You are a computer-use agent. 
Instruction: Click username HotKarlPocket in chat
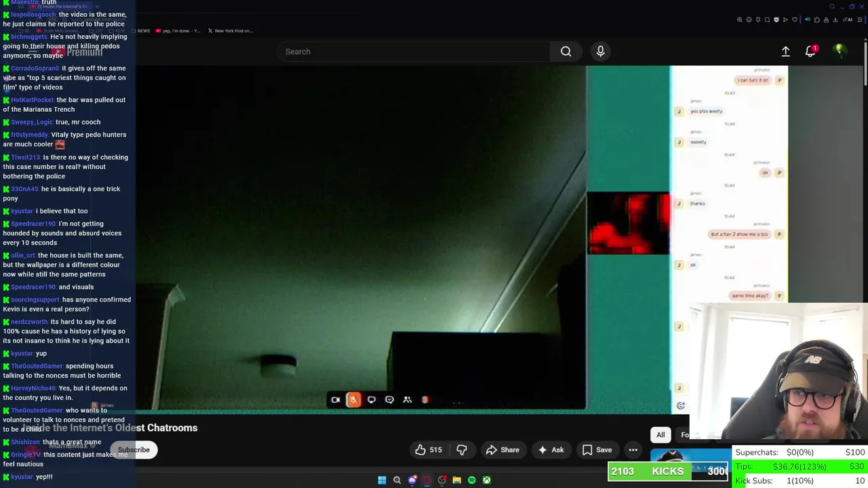[x=32, y=100]
